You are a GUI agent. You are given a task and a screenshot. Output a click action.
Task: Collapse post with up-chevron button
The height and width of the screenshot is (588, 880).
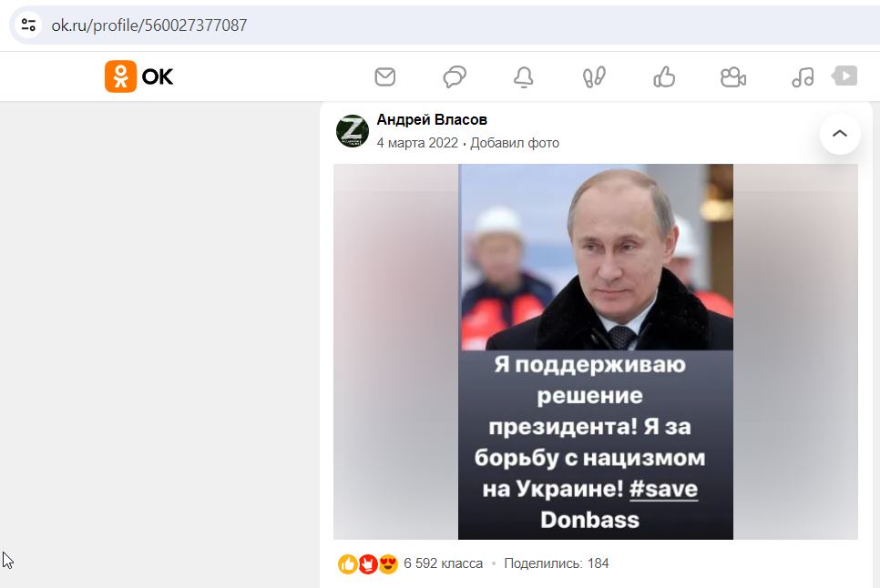tap(840, 134)
